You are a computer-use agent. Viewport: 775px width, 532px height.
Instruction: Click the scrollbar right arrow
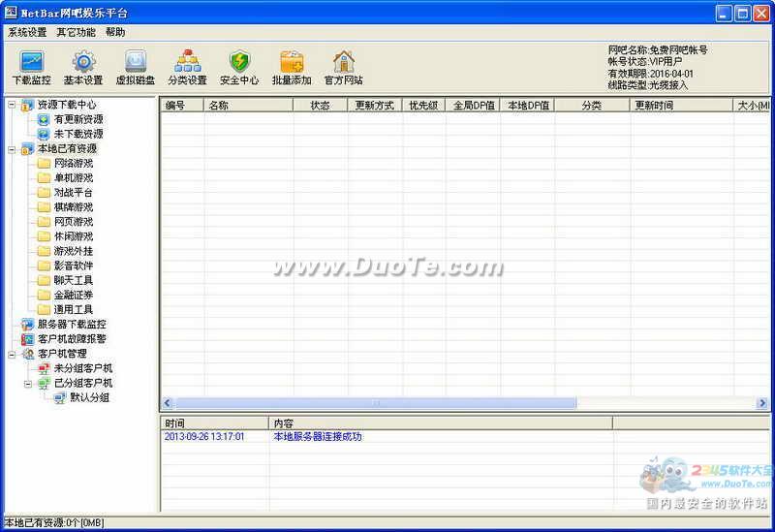click(x=761, y=403)
